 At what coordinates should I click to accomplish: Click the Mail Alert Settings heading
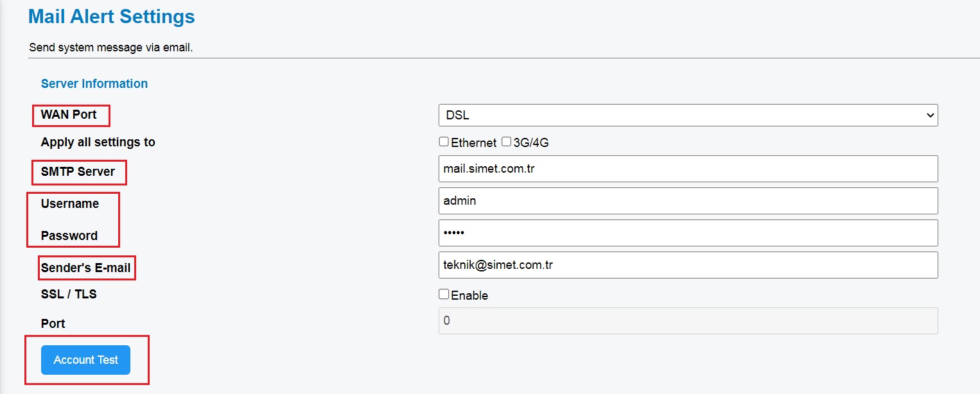pyautogui.click(x=112, y=17)
